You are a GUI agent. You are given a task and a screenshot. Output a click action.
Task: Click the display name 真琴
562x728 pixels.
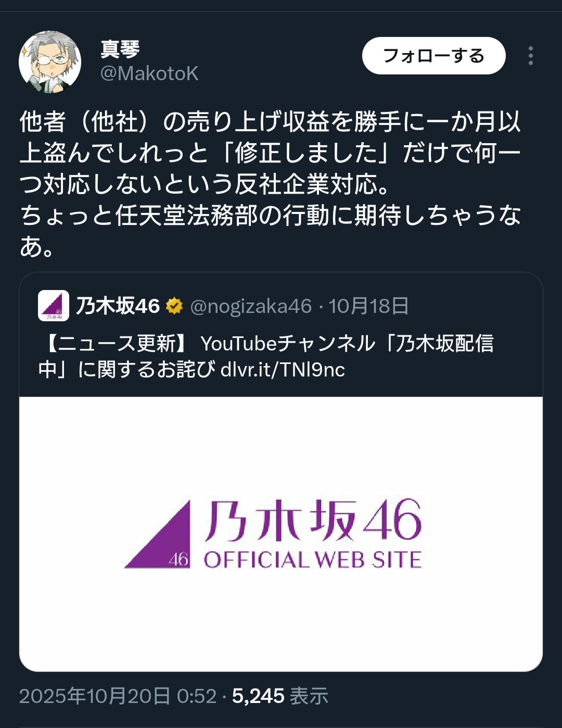coord(120,49)
